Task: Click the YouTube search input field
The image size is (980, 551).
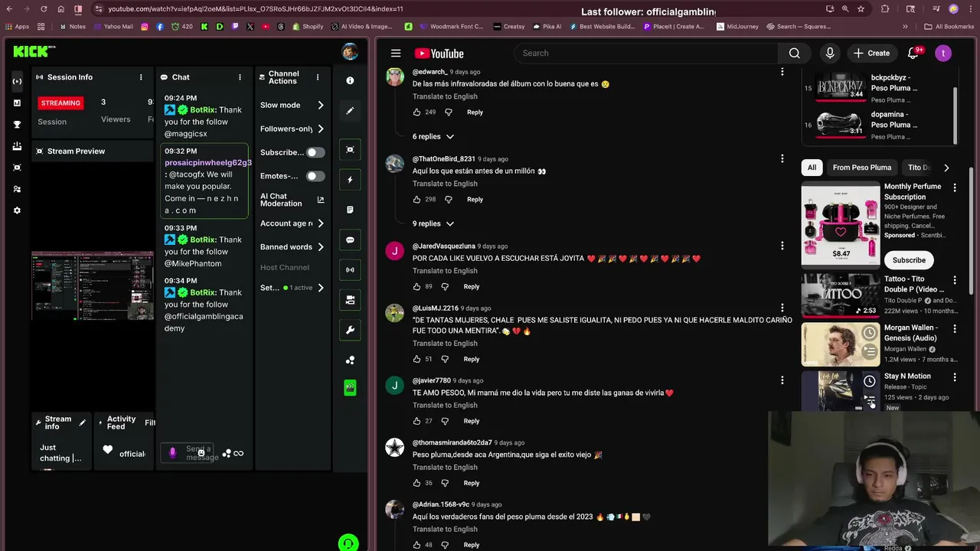Action: point(645,53)
